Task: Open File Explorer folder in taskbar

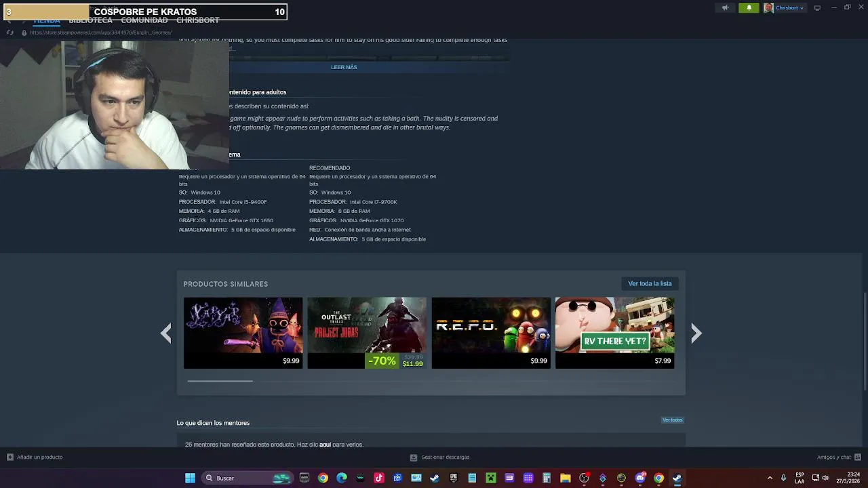Action: [x=565, y=478]
